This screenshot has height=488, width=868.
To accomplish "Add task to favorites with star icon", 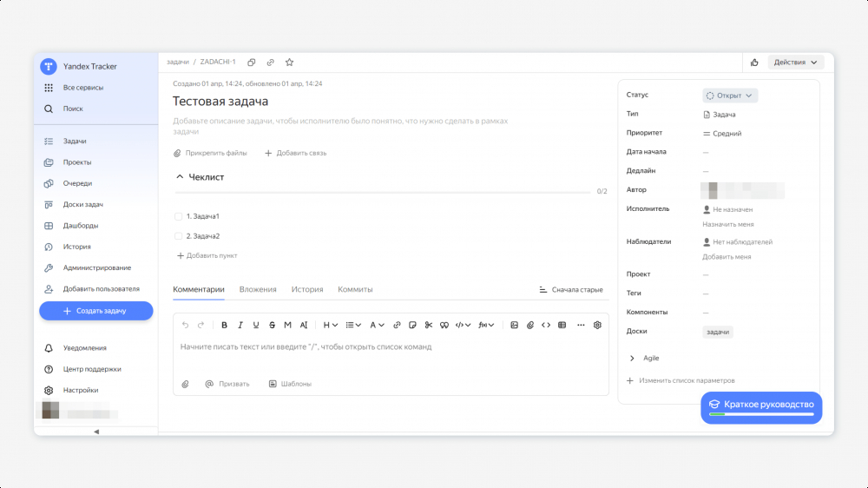I will (289, 63).
